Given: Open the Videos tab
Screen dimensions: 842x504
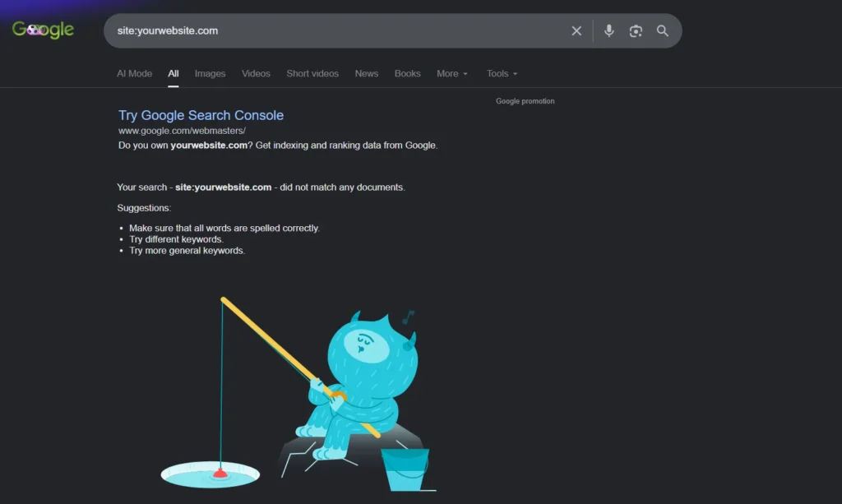Looking at the screenshot, I should click(x=256, y=73).
